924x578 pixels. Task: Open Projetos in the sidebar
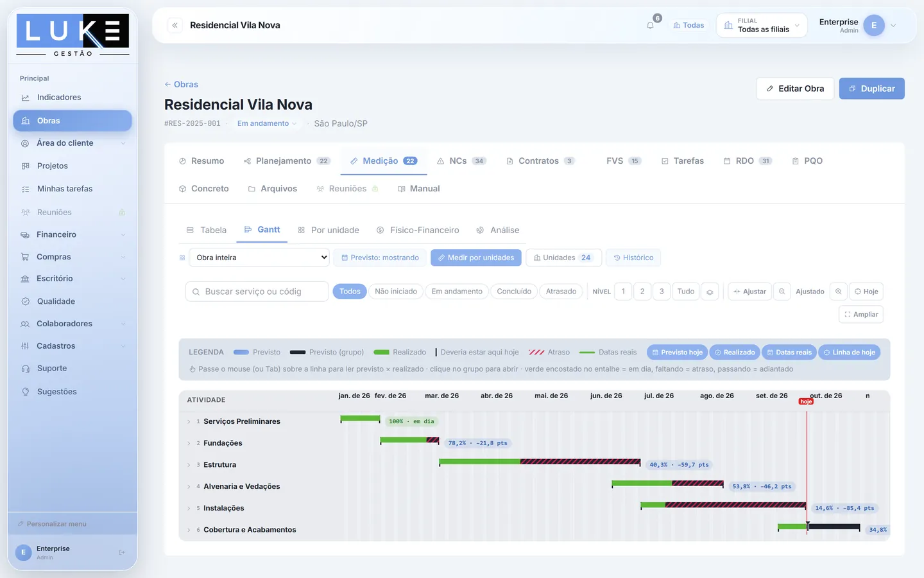pos(73,166)
